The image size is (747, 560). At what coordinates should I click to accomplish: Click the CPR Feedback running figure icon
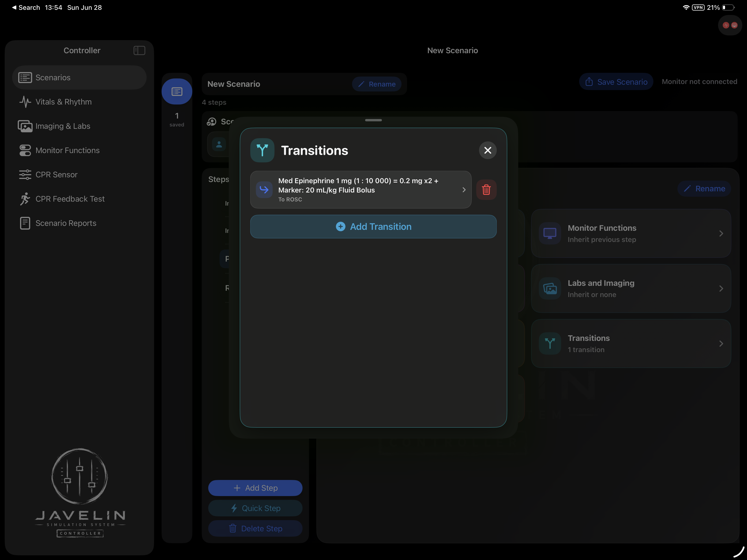tap(25, 199)
